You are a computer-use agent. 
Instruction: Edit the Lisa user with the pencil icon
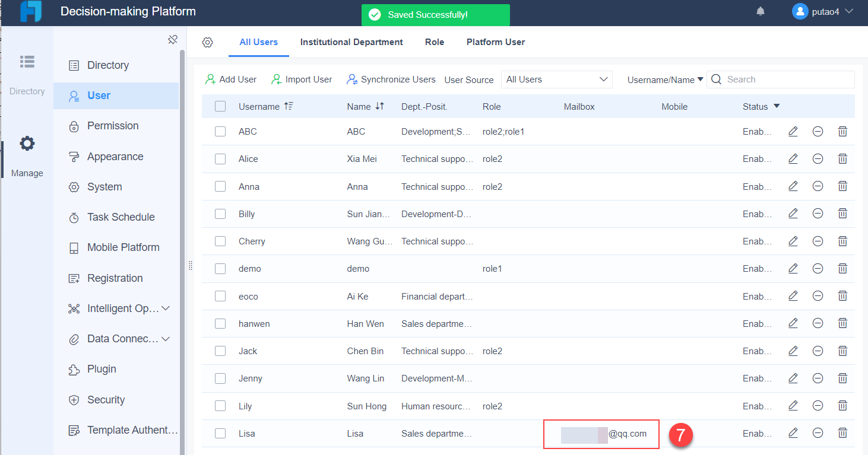tap(793, 433)
